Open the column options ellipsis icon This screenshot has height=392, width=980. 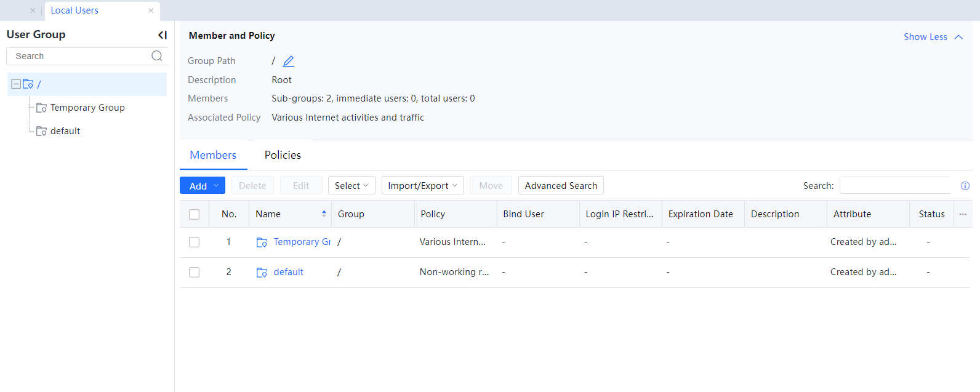click(963, 214)
